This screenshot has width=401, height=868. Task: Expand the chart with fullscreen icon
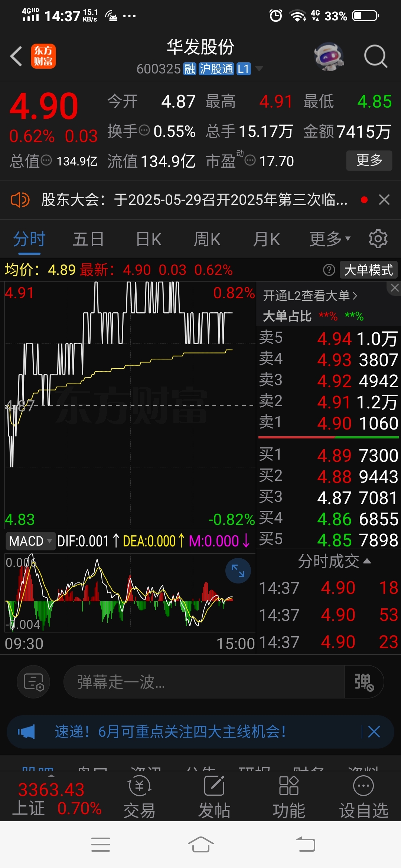[x=238, y=571]
